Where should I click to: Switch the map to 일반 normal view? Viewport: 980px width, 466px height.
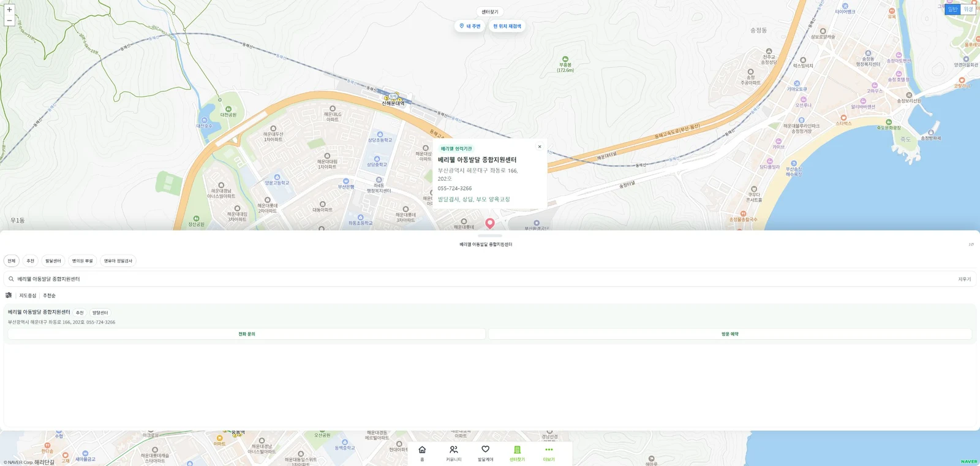[953, 9]
